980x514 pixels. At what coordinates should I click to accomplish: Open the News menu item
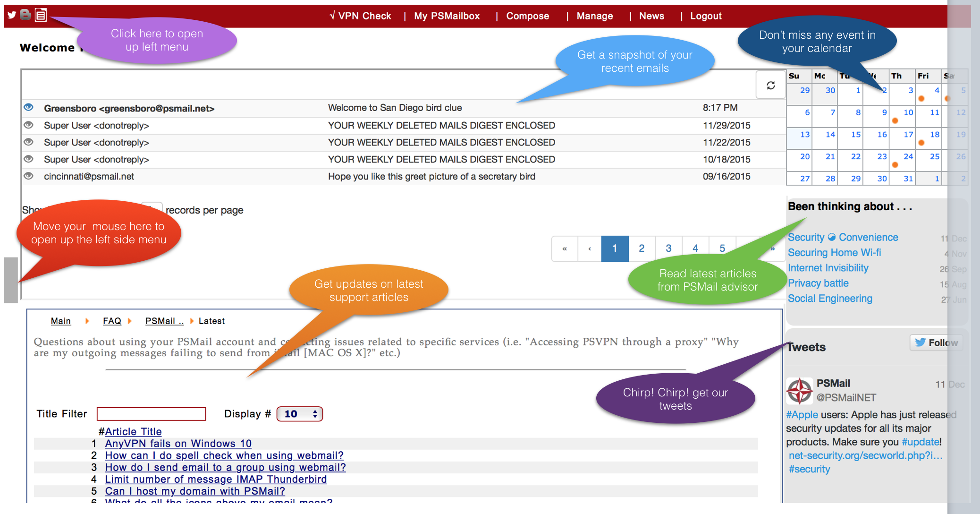652,16
